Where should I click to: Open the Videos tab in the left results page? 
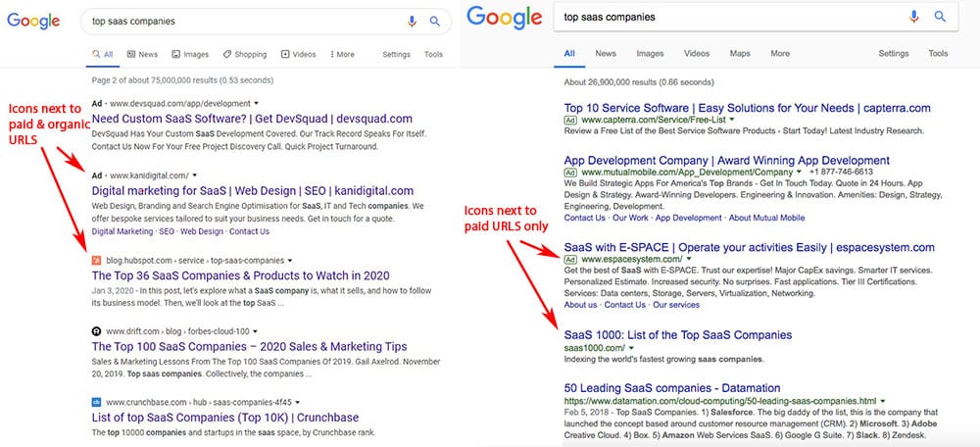299,54
